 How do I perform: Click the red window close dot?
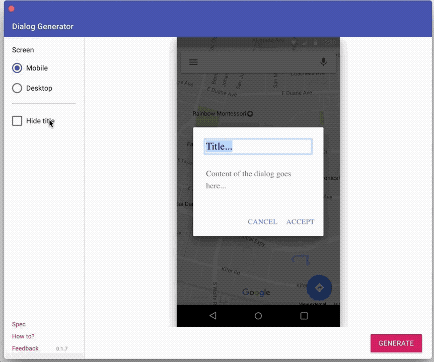[x=11, y=9]
